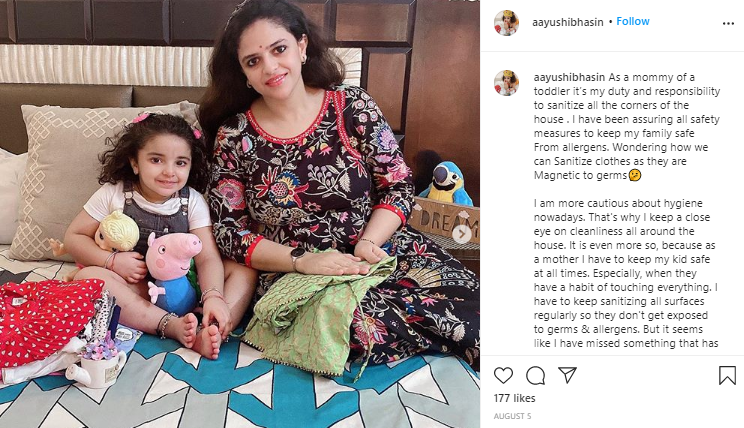Save the post with the bookmark icon
This screenshot has height=428, width=744.
point(727,375)
